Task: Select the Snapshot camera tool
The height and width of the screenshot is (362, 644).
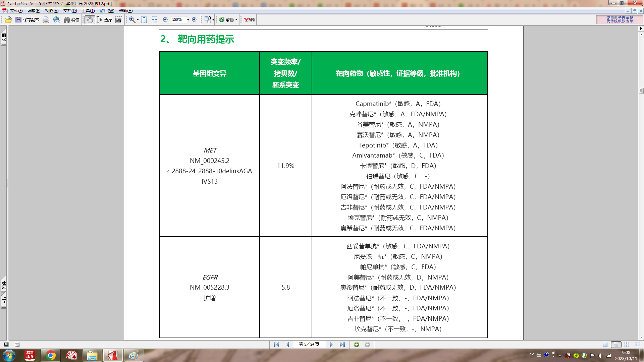Action: (x=119, y=20)
